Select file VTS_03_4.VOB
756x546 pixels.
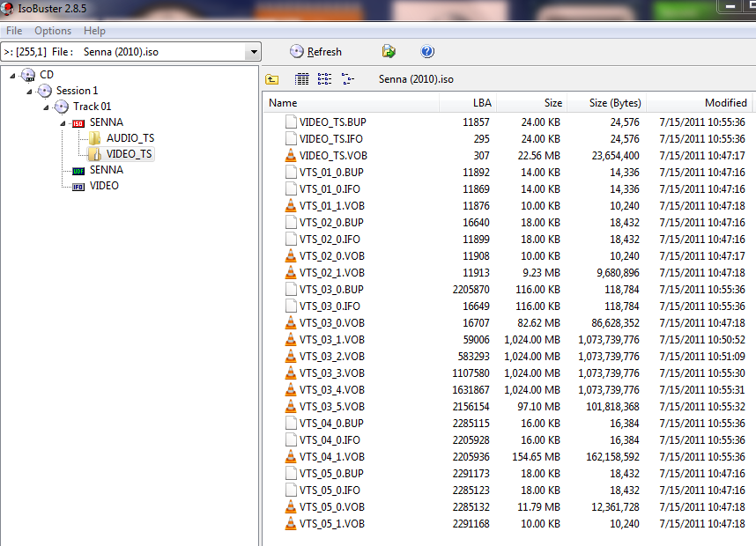[x=331, y=389]
